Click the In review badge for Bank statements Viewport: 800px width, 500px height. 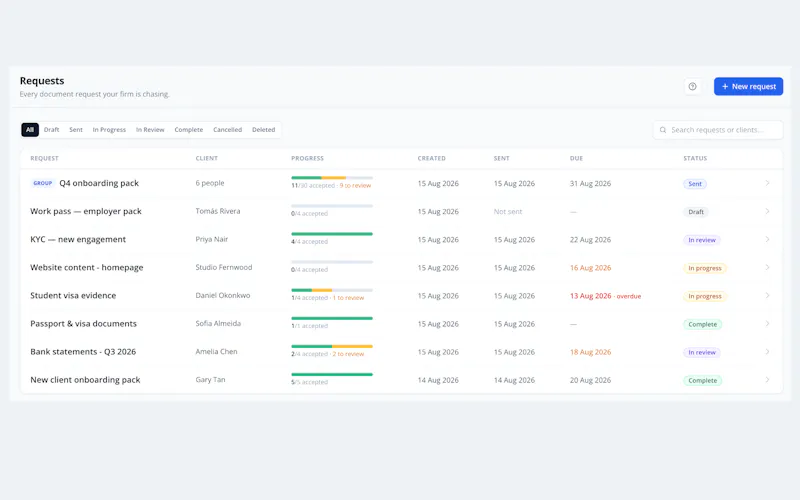[x=702, y=352]
